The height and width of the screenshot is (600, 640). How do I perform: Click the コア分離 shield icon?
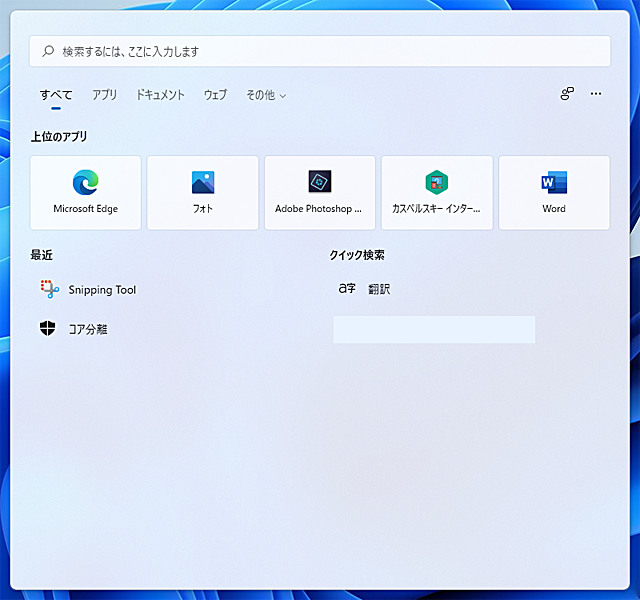(x=47, y=328)
